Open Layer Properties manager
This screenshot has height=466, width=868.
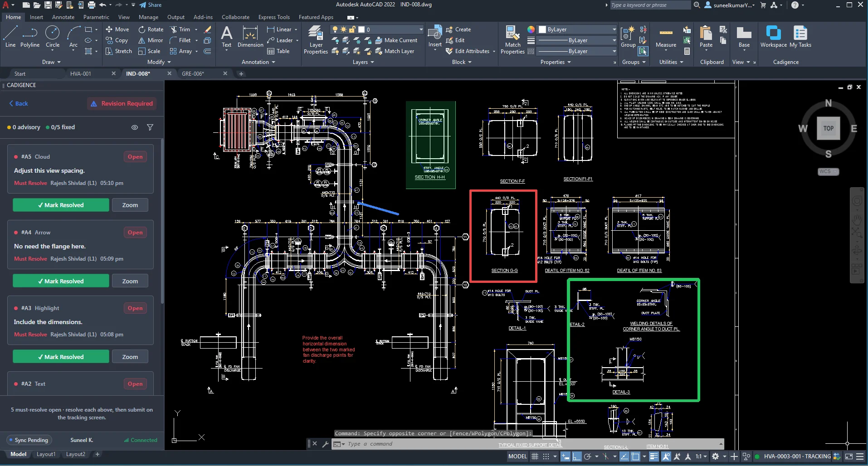tap(316, 39)
